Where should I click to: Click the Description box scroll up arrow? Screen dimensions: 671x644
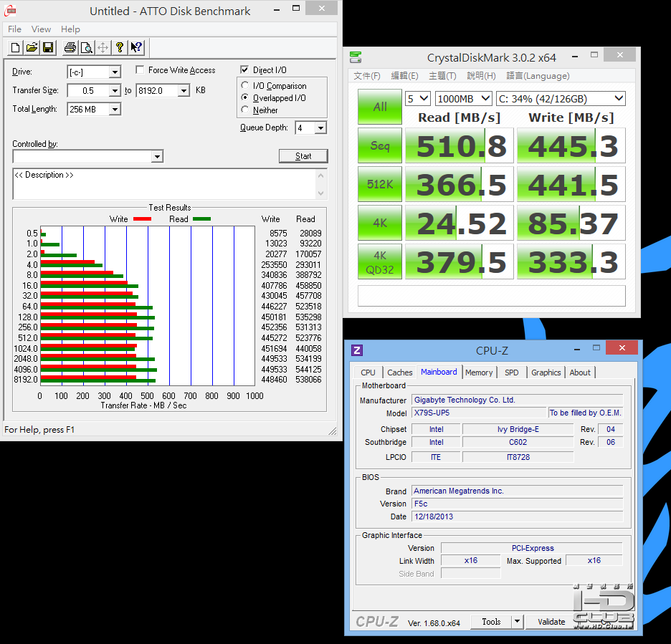pos(321,176)
